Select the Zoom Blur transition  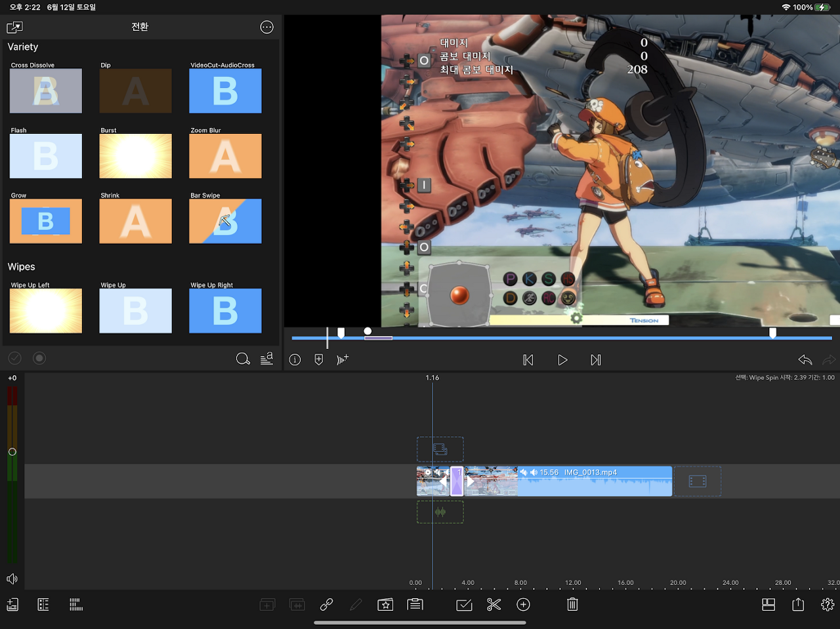[x=225, y=156]
